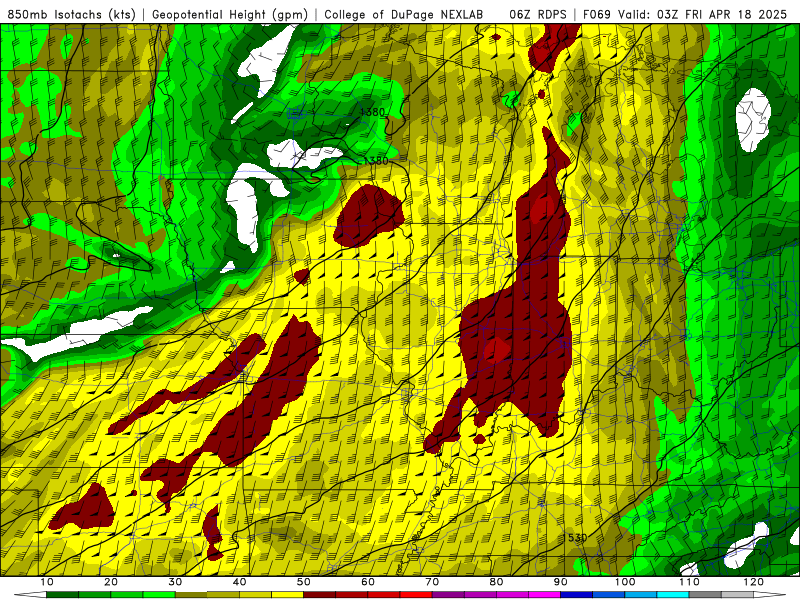
Task: Click the "40" value on the color scale
Action: [239, 582]
